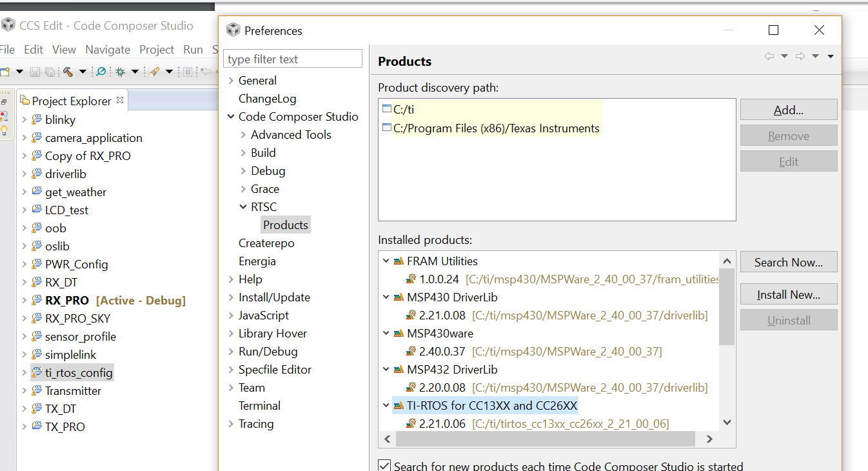Image resolution: width=868 pixels, height=471 pixels.
Task: Click the Forward arrow in Preferences dialog
Action: coord(800,56)
